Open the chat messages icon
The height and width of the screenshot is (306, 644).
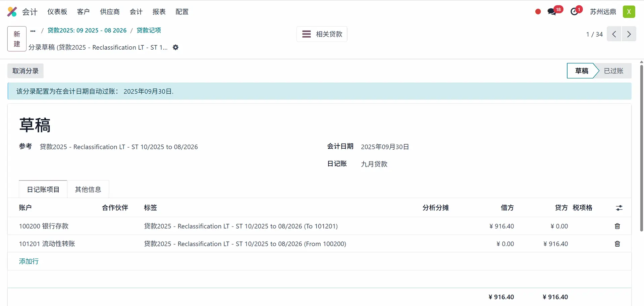551,12
